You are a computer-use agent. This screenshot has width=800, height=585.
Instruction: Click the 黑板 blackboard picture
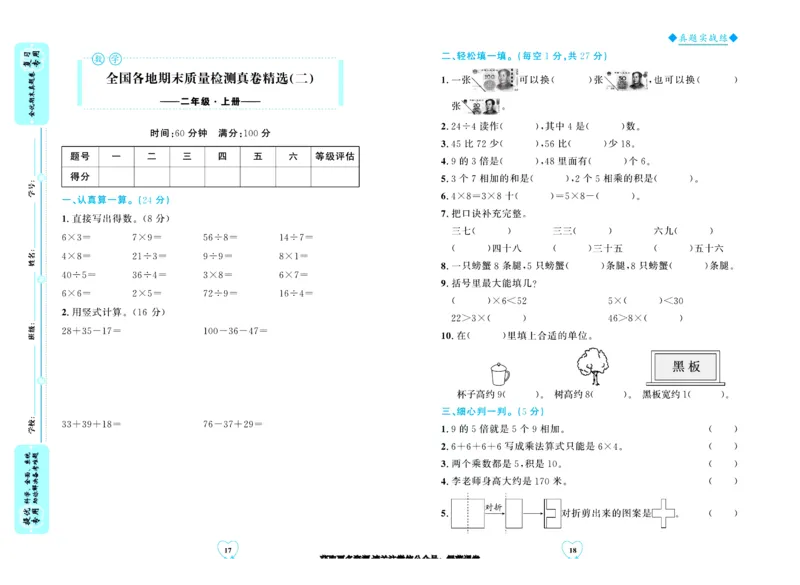point(686,366)
